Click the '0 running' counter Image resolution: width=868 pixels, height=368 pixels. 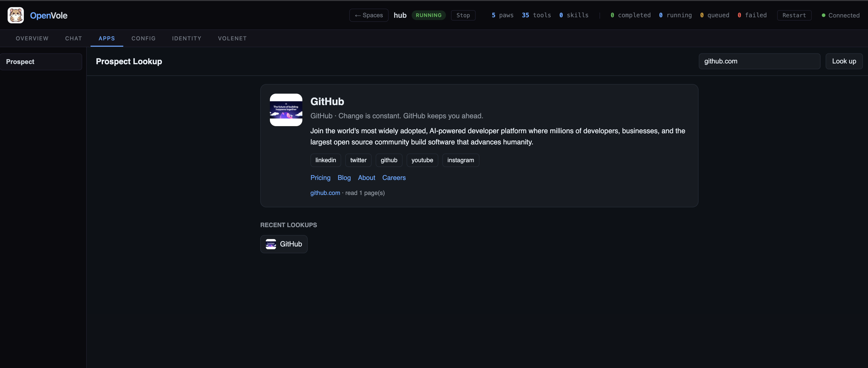coord(675,15)
